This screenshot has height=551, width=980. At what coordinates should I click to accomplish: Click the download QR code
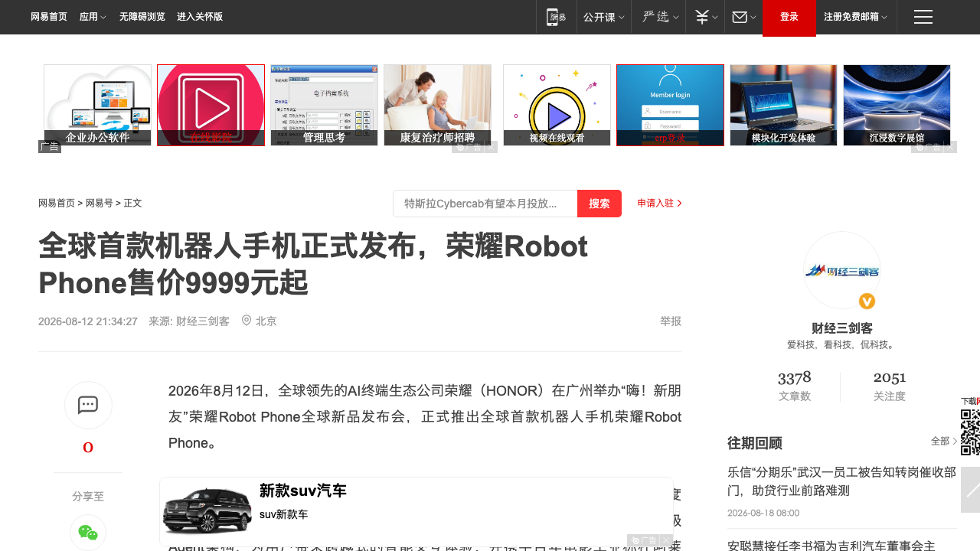point(970,432)
